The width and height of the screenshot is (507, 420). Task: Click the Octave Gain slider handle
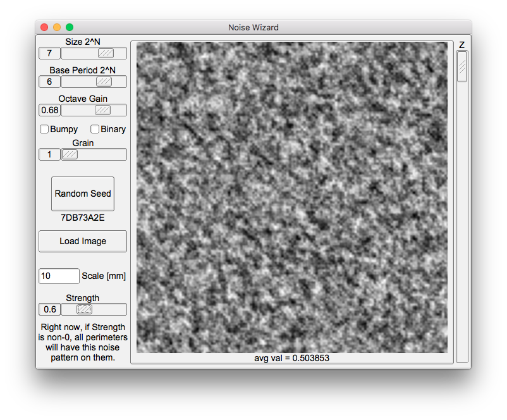(102, 110)
